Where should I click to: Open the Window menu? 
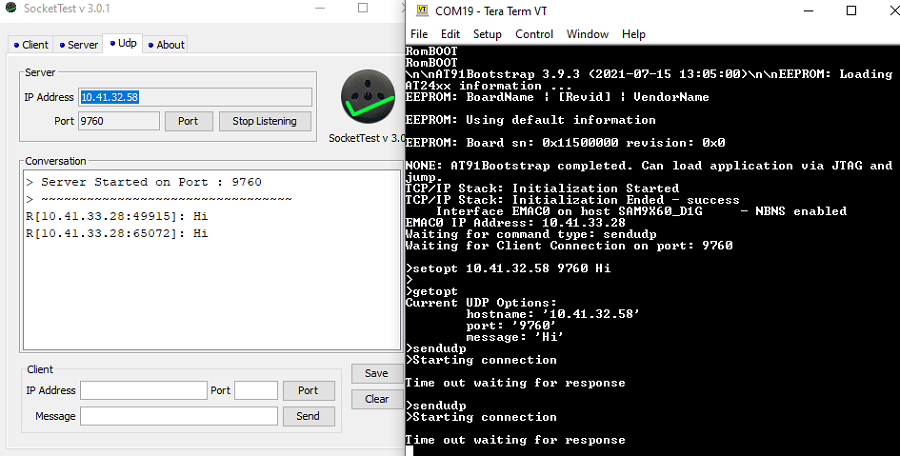587,34
